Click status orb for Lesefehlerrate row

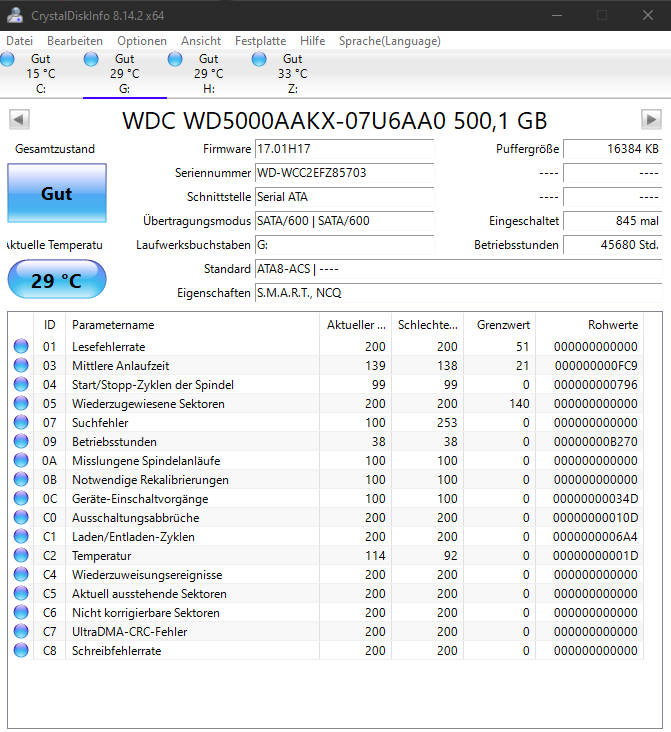(21, 346)
